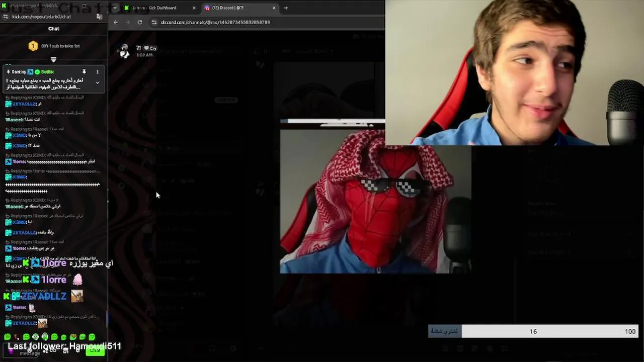Click first green emote in emote row
Image resolution: width=644 pixels, height=362 pixels.
(x=7, y=337)
